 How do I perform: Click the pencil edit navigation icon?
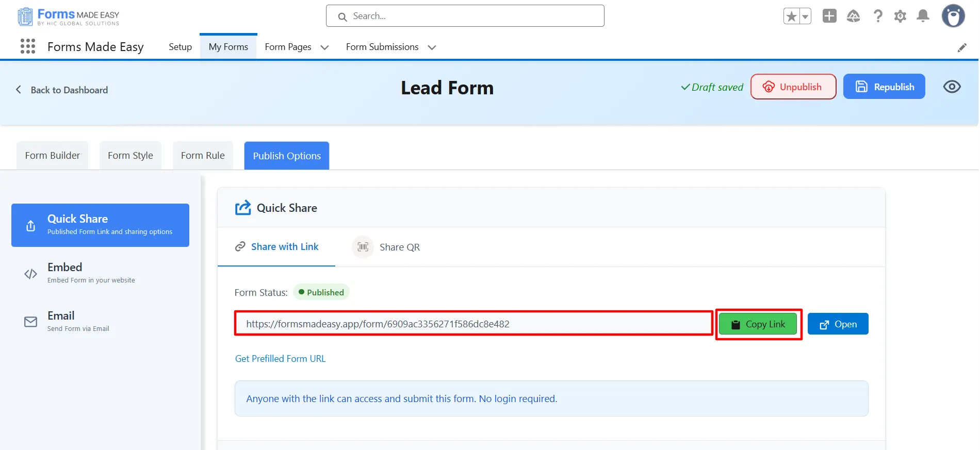click(x=962, y=47)
